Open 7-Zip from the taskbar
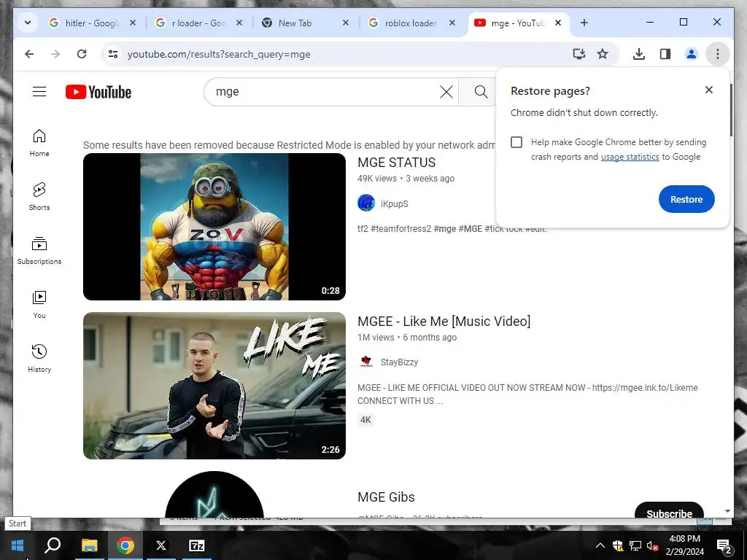The image size is (747, 560). click(x=197, y=545)
